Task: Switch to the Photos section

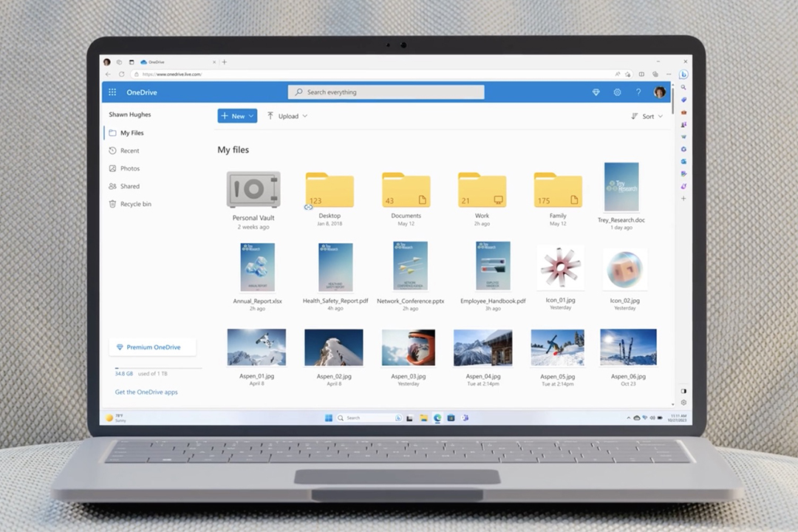Action: [130, 168]
